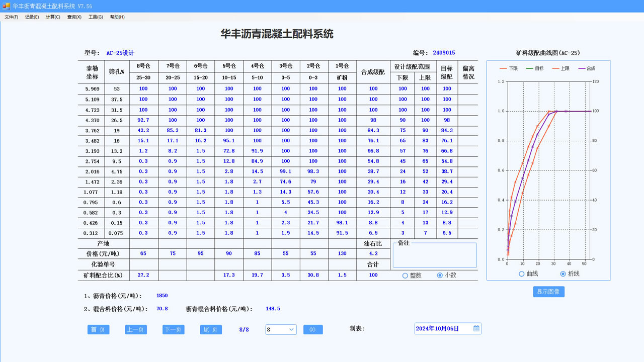Jump to 尾页 last page
This screenshot has width=644, height=362.
(211, 329)
